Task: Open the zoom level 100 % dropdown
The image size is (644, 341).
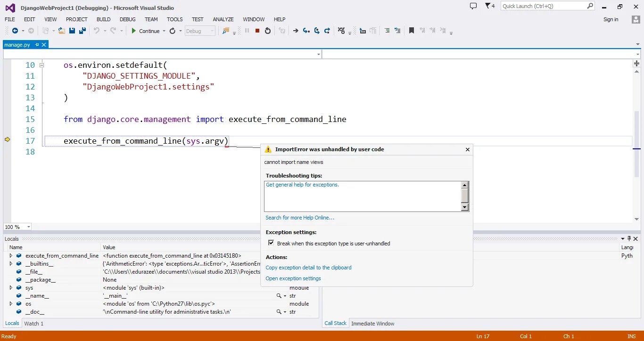Action: tap(29, 227)
